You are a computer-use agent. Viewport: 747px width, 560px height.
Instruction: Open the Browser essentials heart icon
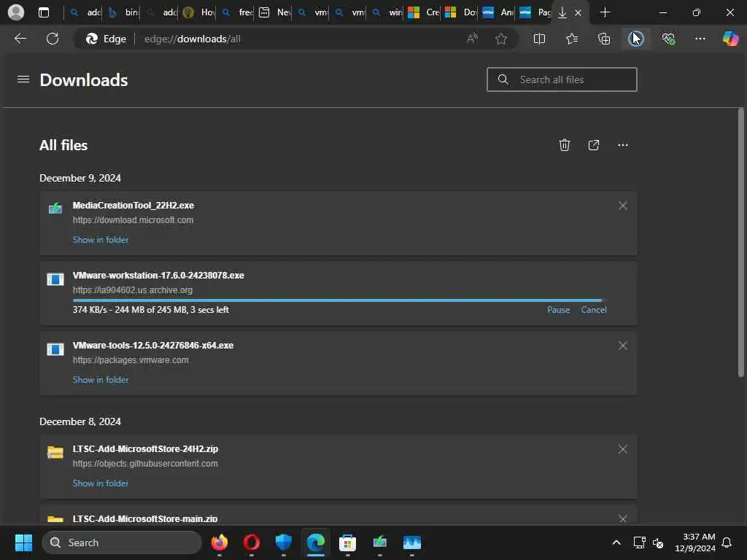point(668,39)
